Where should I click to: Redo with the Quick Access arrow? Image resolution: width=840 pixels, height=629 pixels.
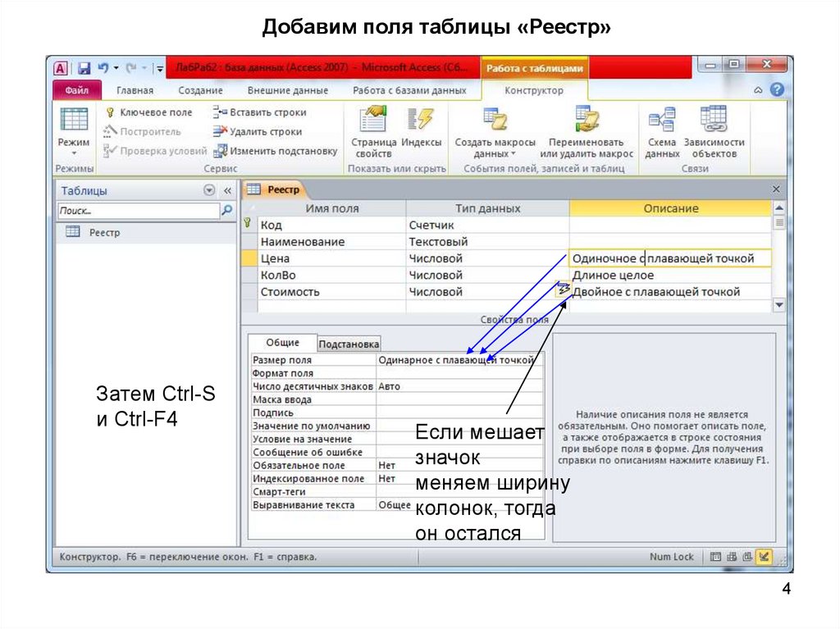pos(130,68)
